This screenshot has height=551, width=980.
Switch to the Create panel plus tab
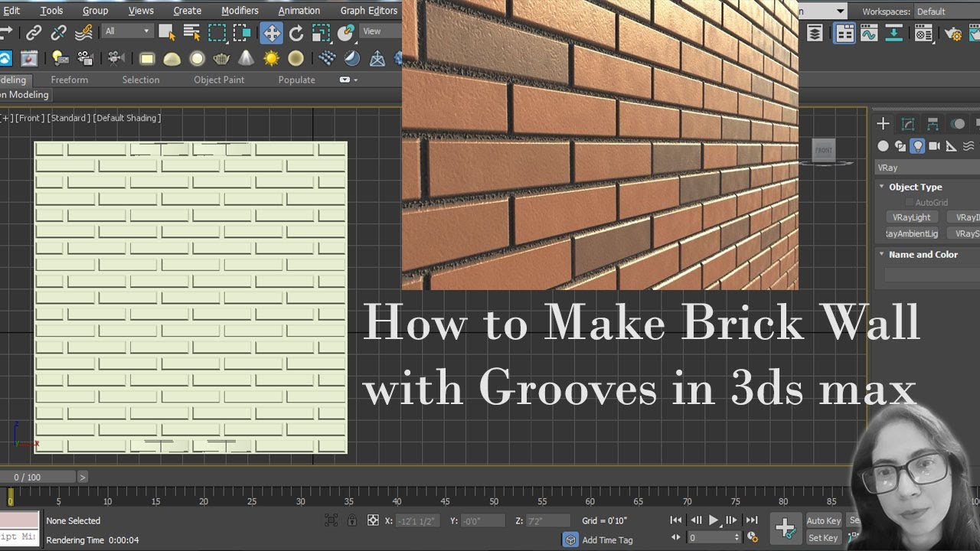click(884, 124)
